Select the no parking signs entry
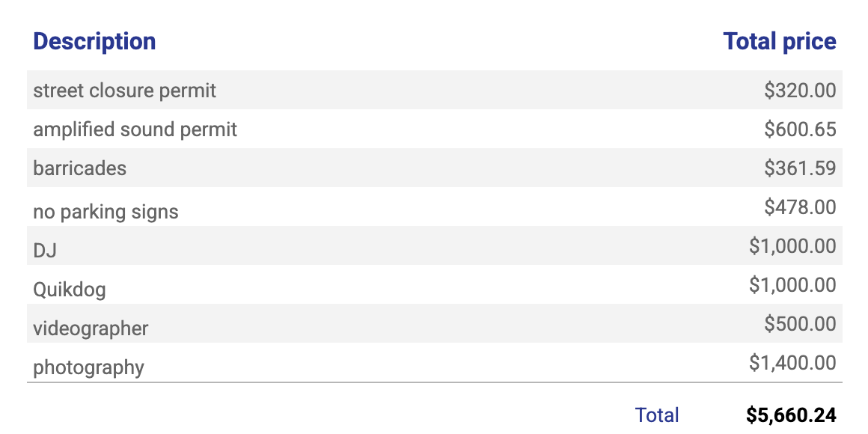The image size is (868, 434). [106, 212]
